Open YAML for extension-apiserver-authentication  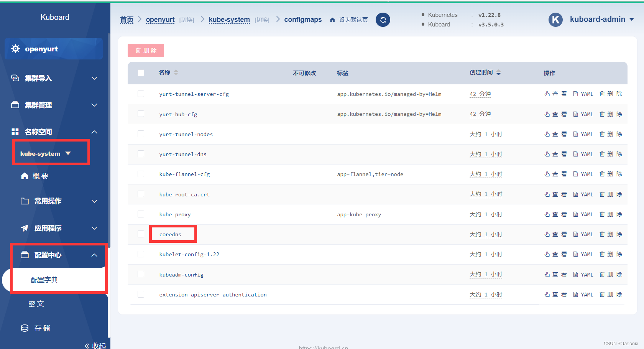tap(583, 295)
